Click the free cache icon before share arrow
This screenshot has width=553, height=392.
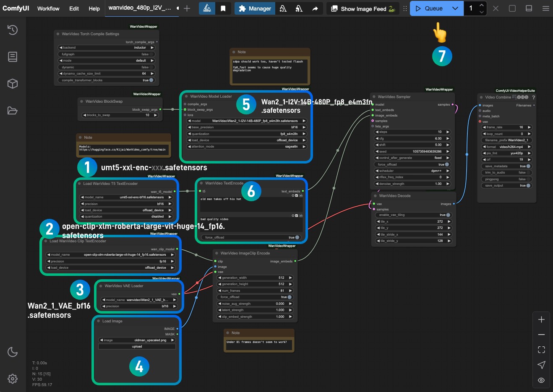299,8
